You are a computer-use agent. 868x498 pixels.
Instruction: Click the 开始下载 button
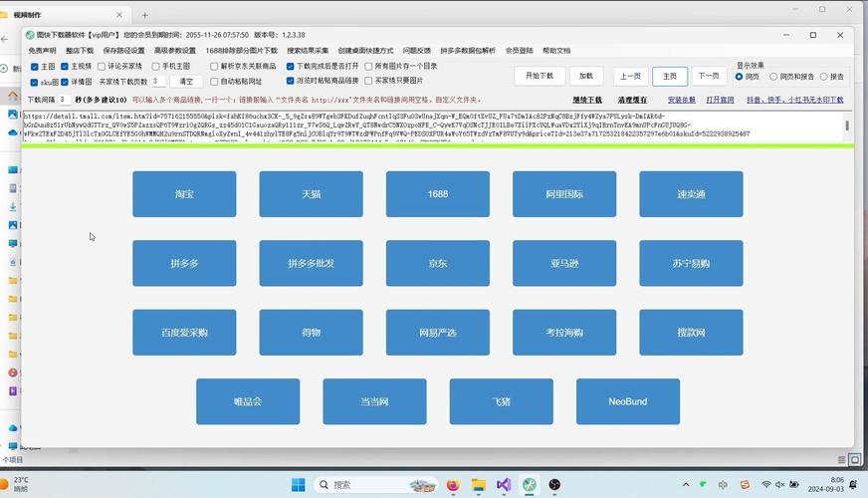(540, 76)
